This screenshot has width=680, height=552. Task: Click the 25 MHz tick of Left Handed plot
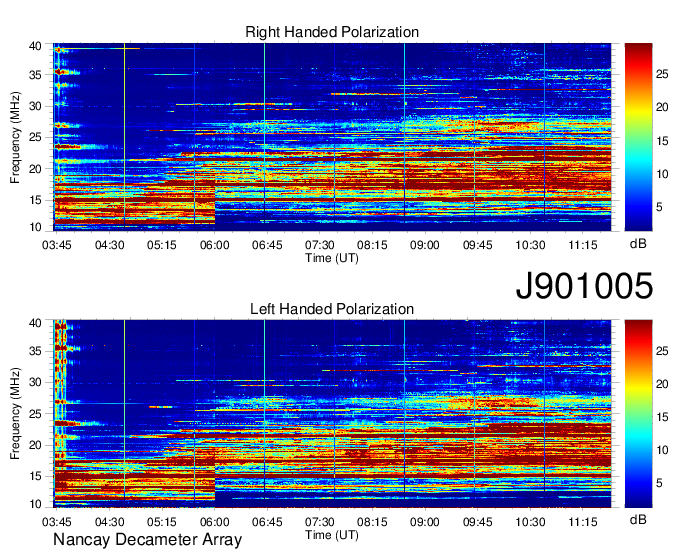click(x=36, y=414)
